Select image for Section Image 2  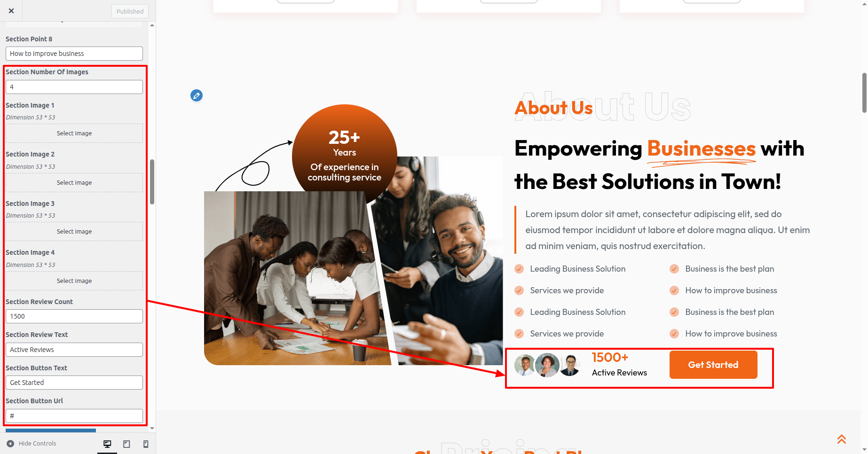click(x=74, y=182)
